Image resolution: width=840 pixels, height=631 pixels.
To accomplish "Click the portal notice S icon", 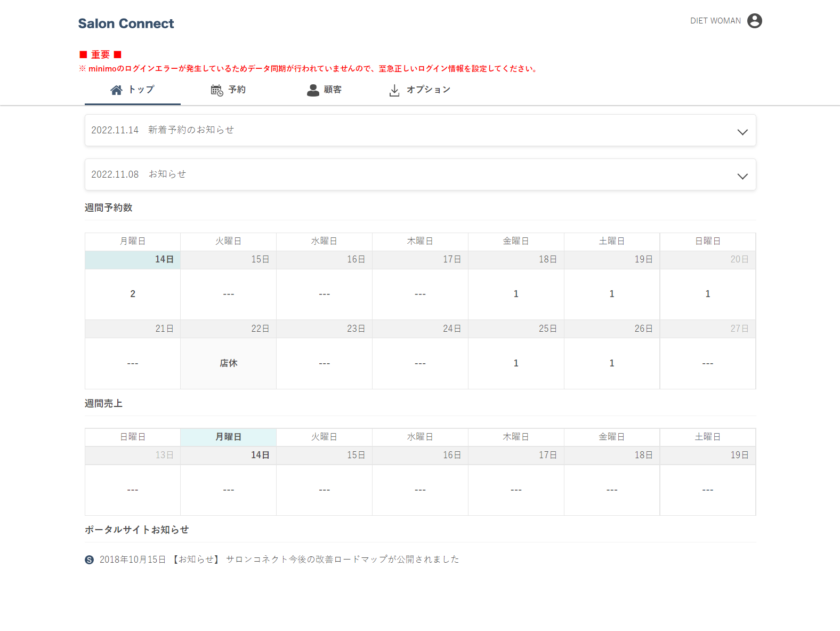I will tap(89, 560).
